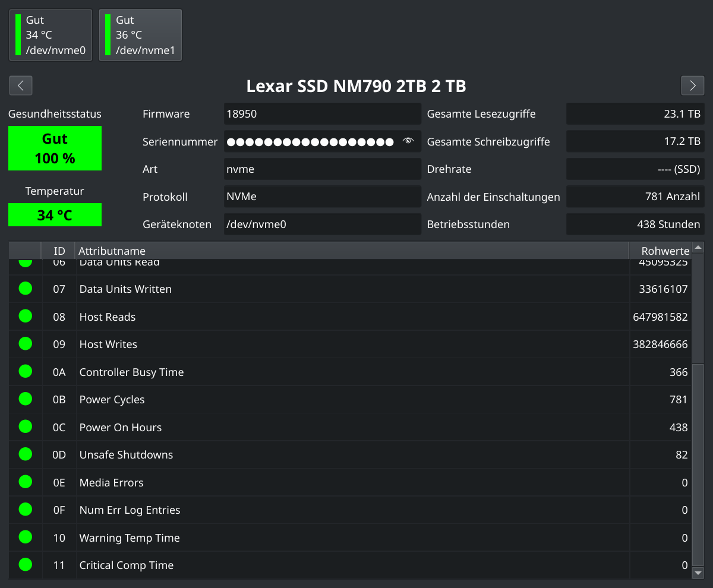713x588 pixels.
Task: Click the Protokoll field showing NVMe
Action: [x=323, y=197]
